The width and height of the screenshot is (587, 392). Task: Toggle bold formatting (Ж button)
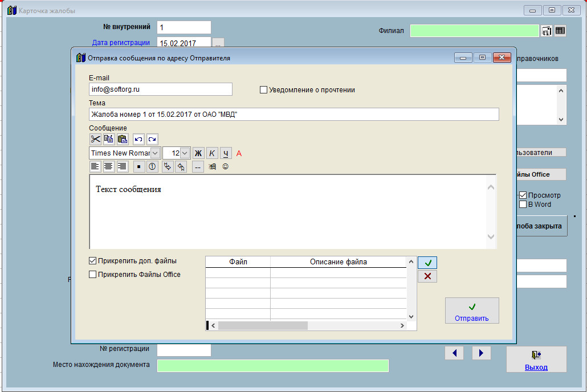pos(198,153)
